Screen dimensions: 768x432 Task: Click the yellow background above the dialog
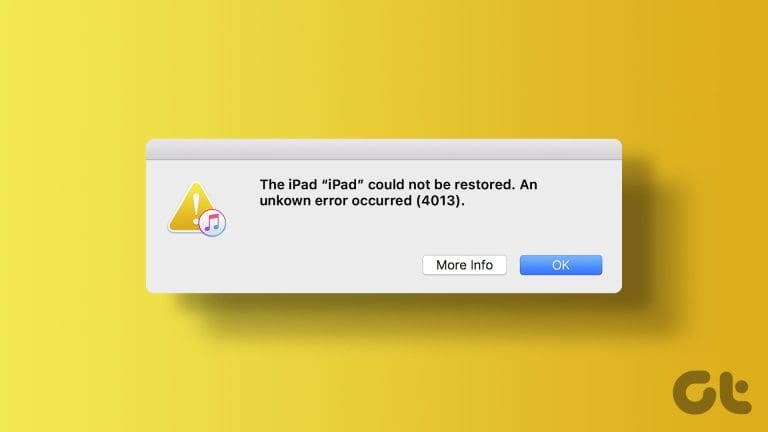384,69
